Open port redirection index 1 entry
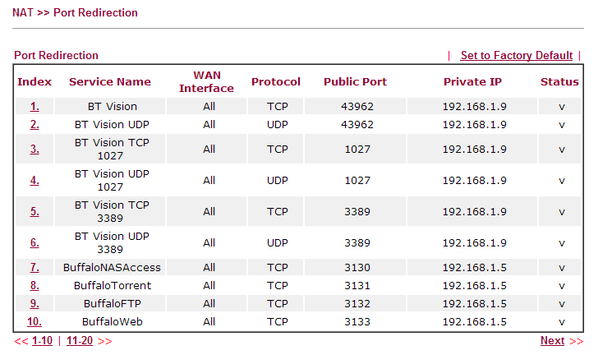The height and width of the screenshot is (364, 612). coord(35,106)
